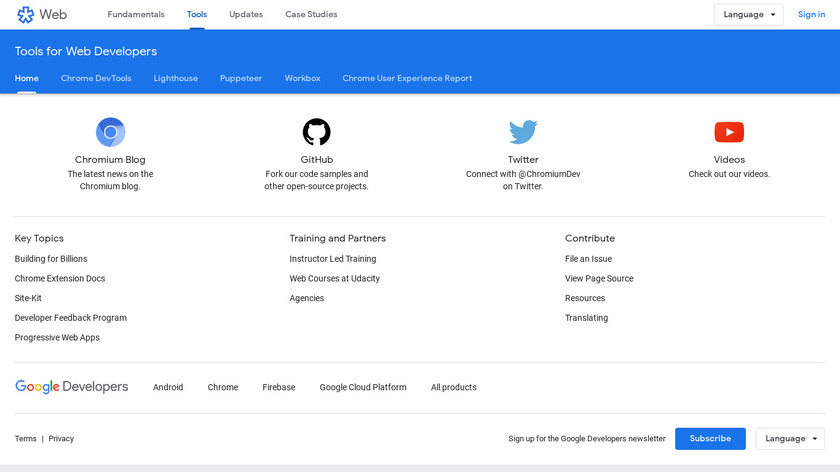Click the GitHub octocat icon
This screenshot has height=472, width=840.
(x=317, y=132)
